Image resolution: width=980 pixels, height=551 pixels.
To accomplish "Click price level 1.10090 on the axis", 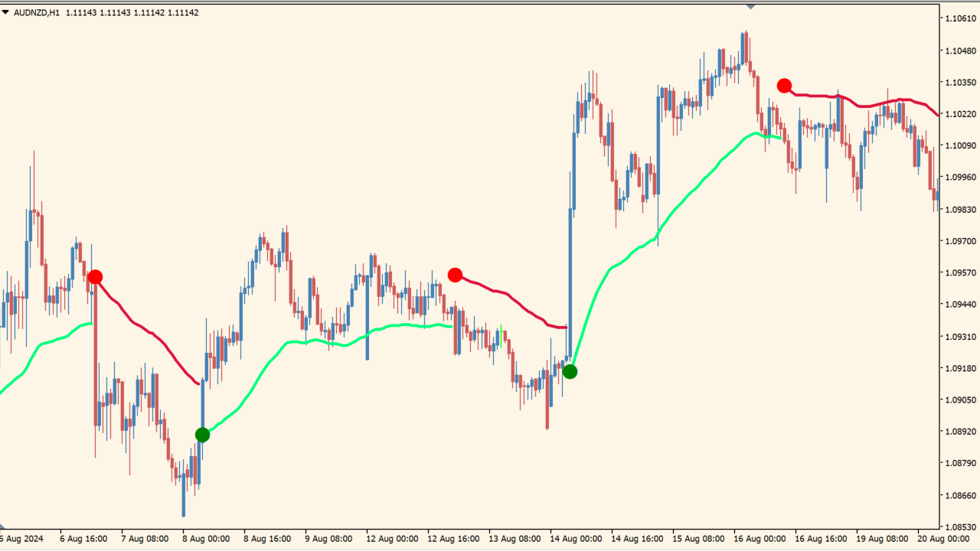I will [961, 145].
